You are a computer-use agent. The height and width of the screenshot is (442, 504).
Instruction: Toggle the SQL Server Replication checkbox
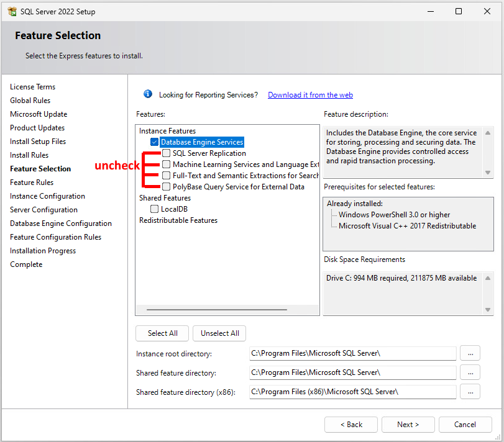(166, 153)
